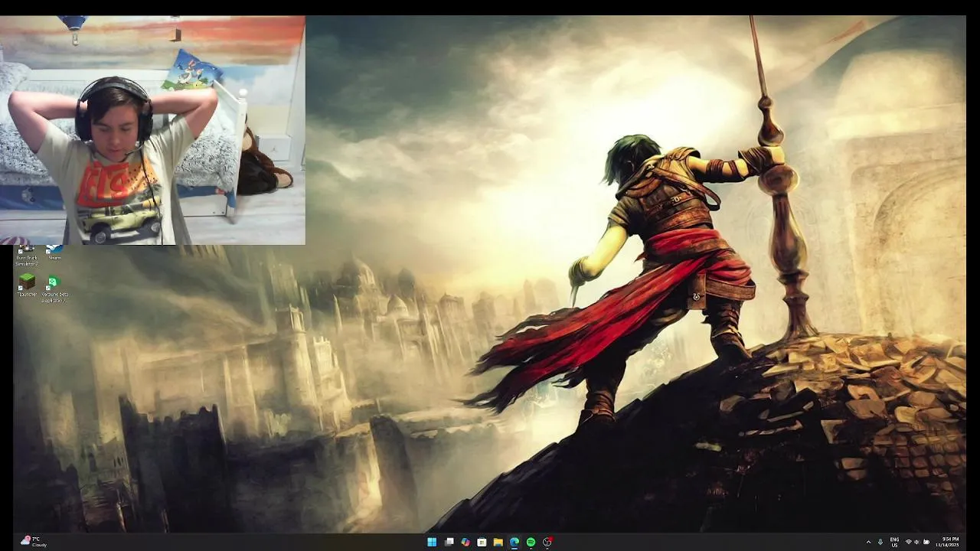980x551 pixels.
Task: Click the microphone tray icon
Action: [880, 542]
